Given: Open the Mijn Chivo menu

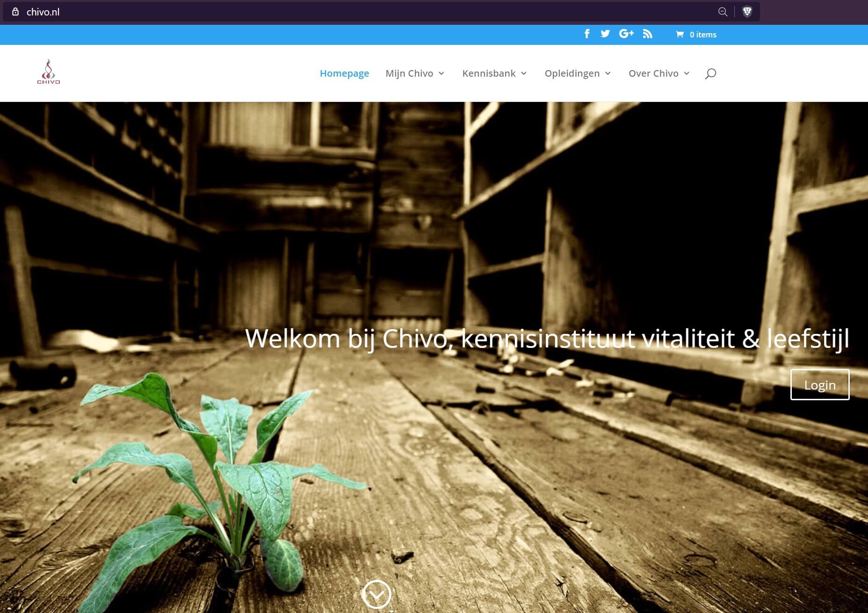Looking at the screenshot, I should coord(415,73).
